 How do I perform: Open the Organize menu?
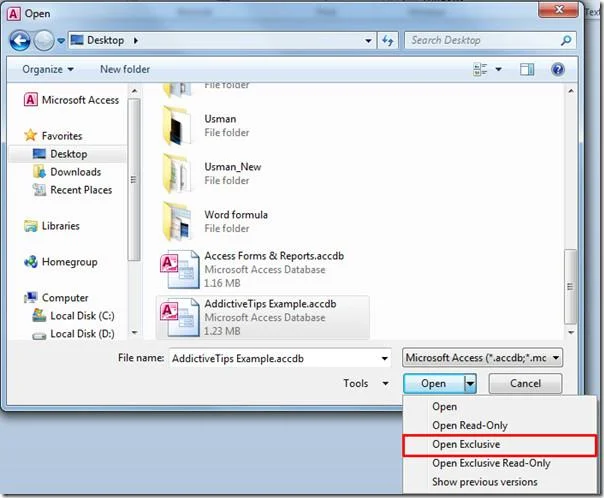(48, 69)
